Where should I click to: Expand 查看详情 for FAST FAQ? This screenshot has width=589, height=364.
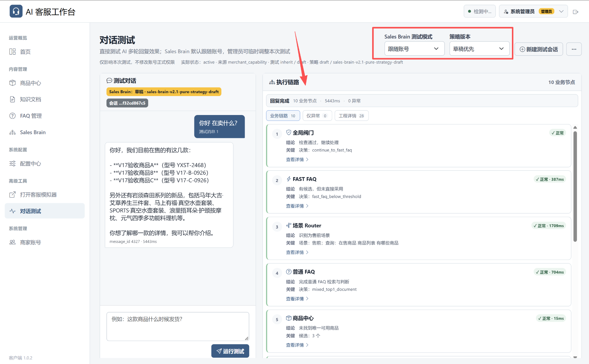(297, 206)
